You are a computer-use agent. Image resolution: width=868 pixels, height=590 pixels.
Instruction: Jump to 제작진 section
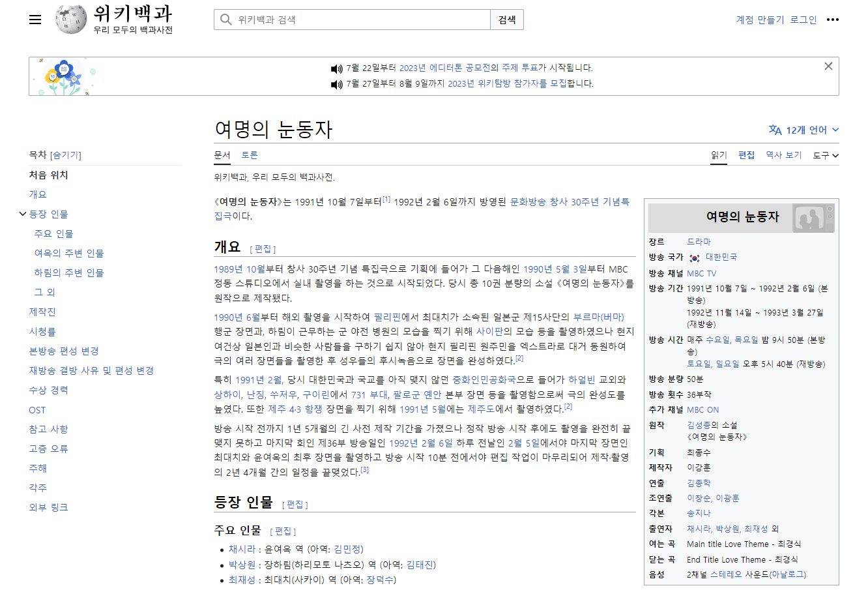pyautogui.click(x=42, y=312)
